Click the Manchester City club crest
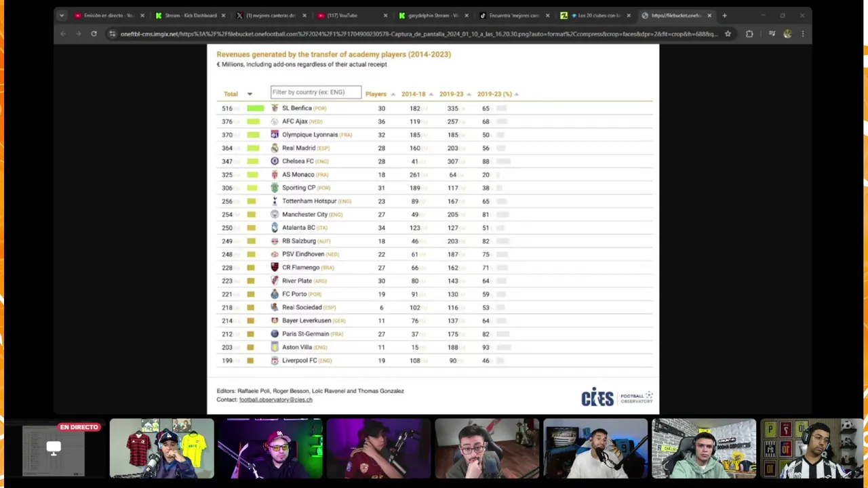The width and height of the screenshot is (868, 488). pos(275,214)
